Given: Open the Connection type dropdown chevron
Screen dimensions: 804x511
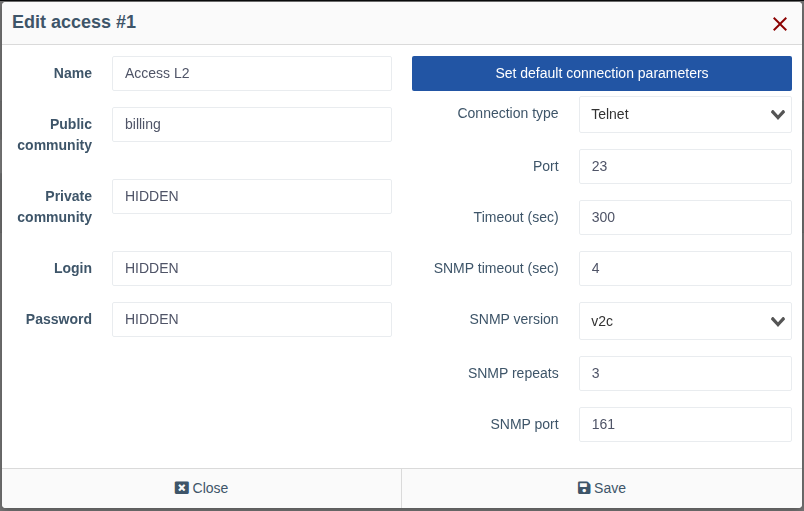Looking at the screenshot, I should [x=777, y=114].
